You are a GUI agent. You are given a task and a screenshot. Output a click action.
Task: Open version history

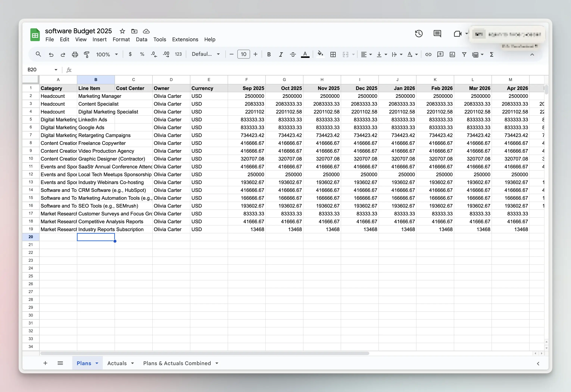click(x=419, y=33)
